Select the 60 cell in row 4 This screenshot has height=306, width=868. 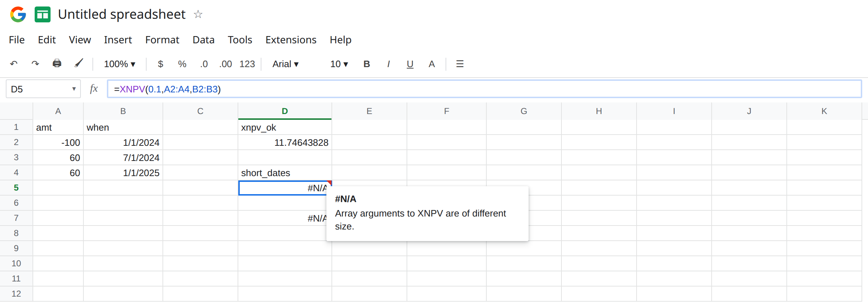(x=58, y=173)
